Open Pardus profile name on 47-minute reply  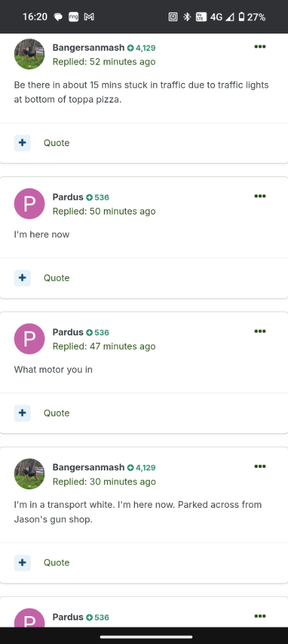tap(68, 332)
